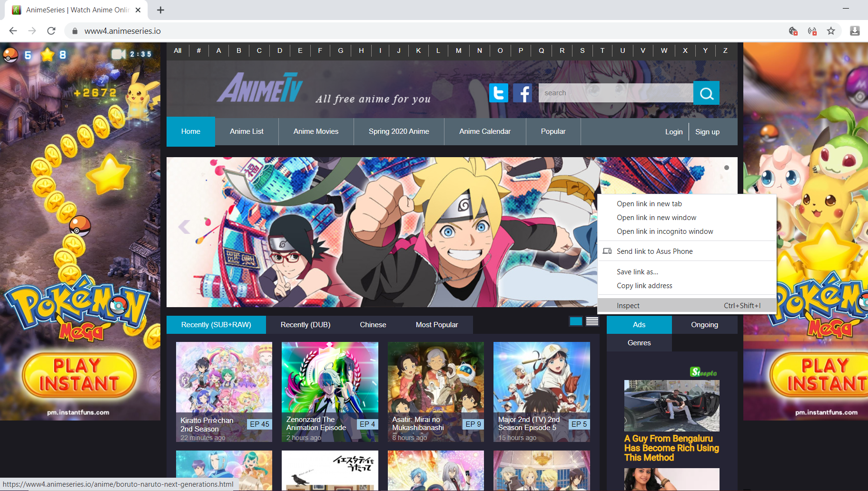Filter anime list by letter A
The image size is (868, 491).
point(218,50)
